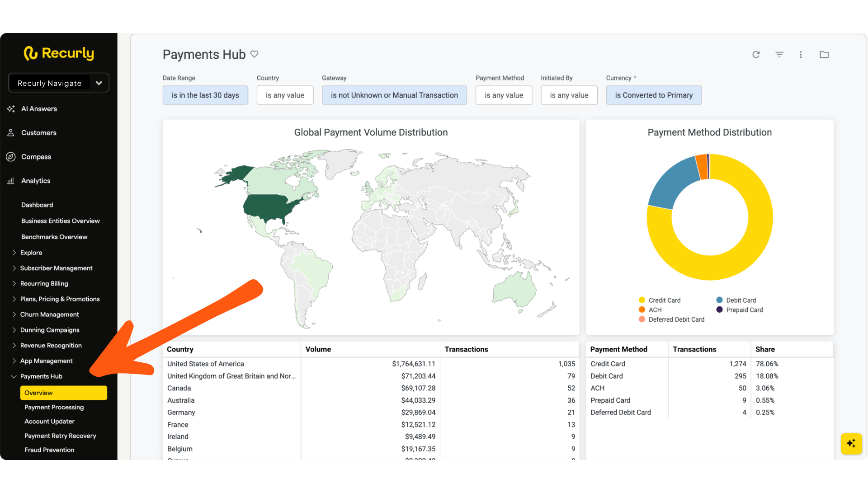The image size is (868, 488).
Task: Toggle Deferred Debit Card legend swatch
Action: (642, 319)
